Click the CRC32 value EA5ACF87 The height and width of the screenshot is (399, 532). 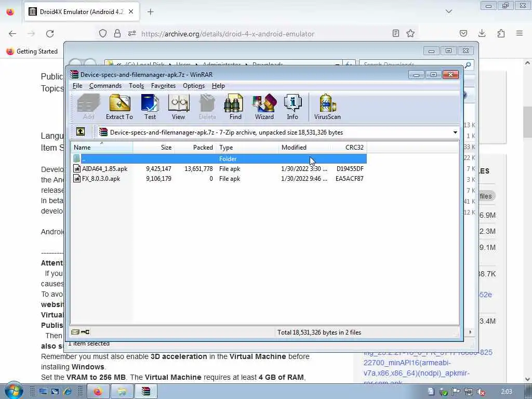pos(350,179)
